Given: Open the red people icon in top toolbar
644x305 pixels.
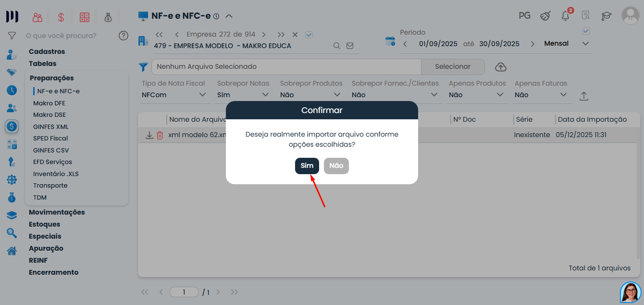Looking at the screenshot, I should point(37,17).
